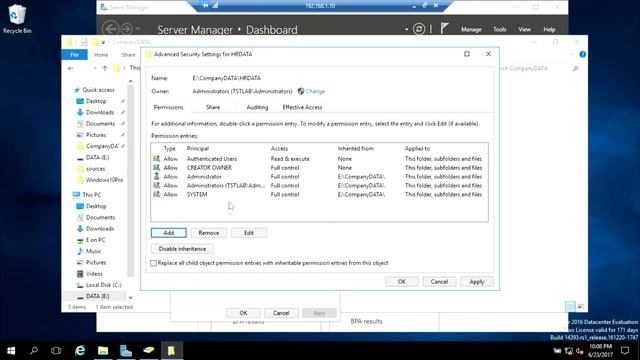The image size is (640, 360).
Task: Select Windows10Pro folder in Quick access
Action: [104, 180]
